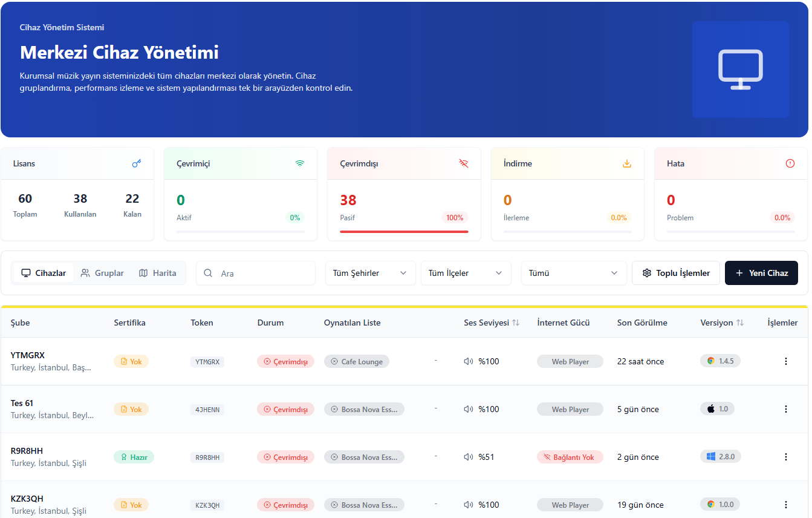This screenshot has height=518, width=812.
Task: Sort by Versiyon column
Action: click(x=739, y=323)
